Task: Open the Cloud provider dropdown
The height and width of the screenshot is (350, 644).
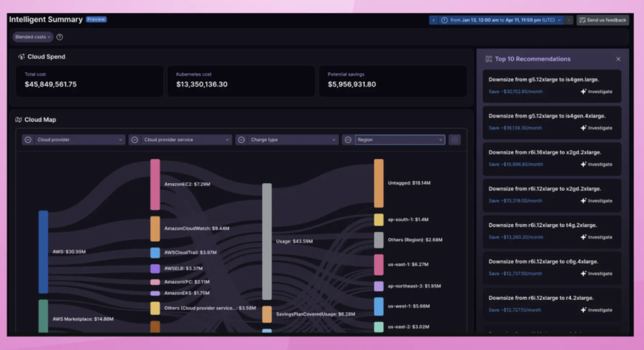Action: [x=79, y=140]
